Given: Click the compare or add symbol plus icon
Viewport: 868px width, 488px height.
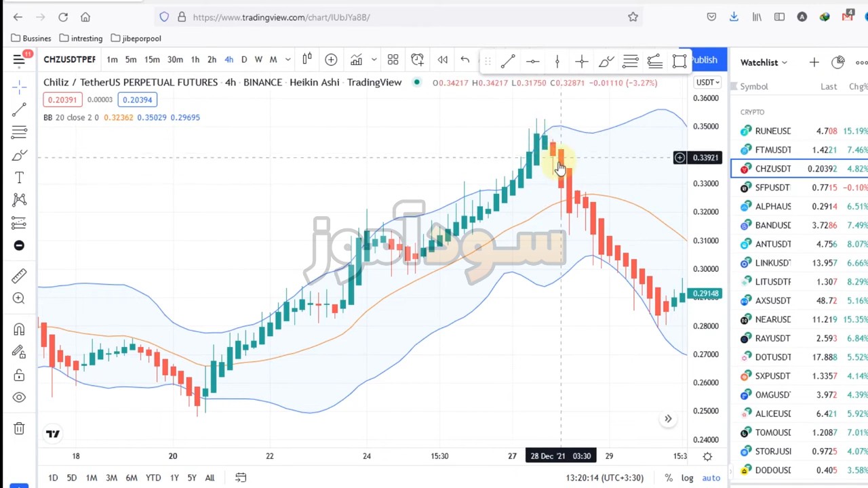Looking at the screenshot, I should click(331, 60).
